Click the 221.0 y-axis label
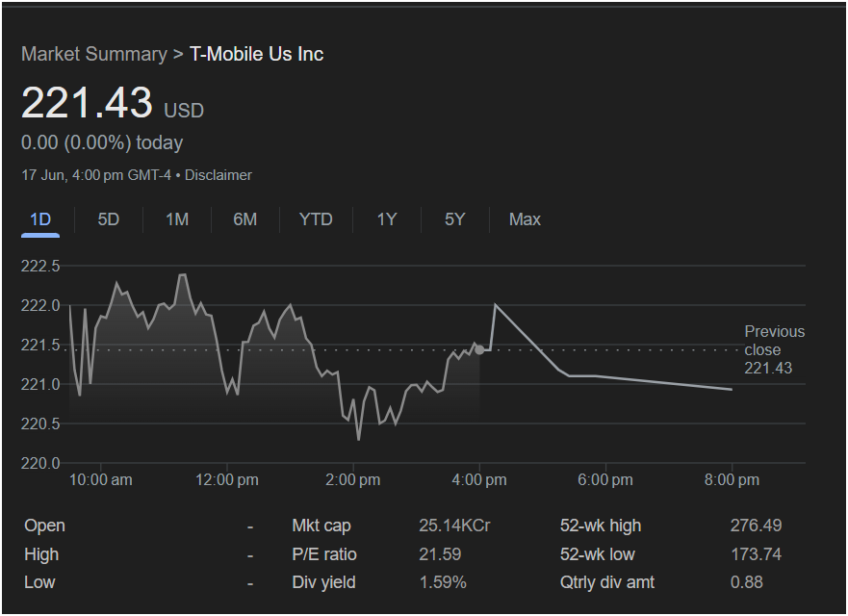This screenshot has width=848, height=616. click(x=40, y=385)
